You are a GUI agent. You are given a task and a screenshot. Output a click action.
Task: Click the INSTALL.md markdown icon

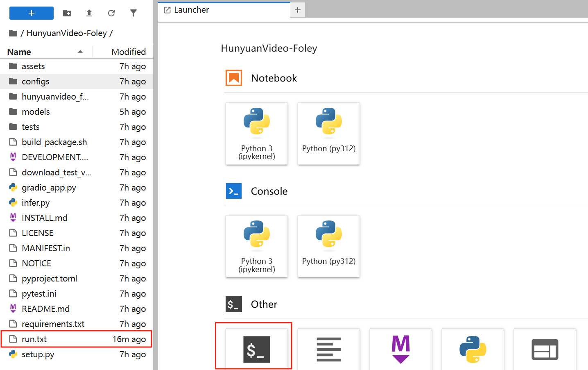click(13, 218)
